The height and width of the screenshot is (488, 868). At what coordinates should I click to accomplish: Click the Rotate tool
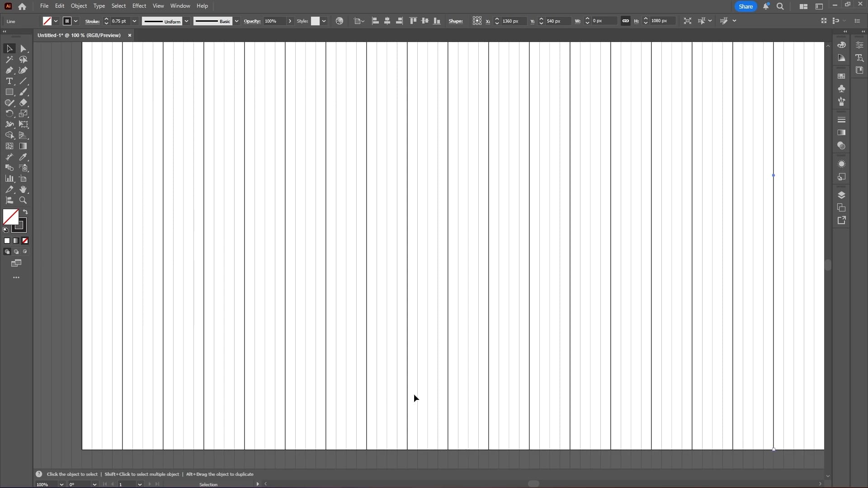pyautogui.click(x=9, y=113)
